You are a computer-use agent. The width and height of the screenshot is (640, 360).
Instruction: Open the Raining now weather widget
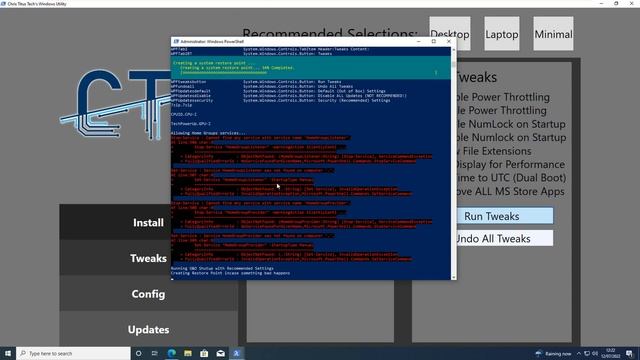click(x=553, y=353)
